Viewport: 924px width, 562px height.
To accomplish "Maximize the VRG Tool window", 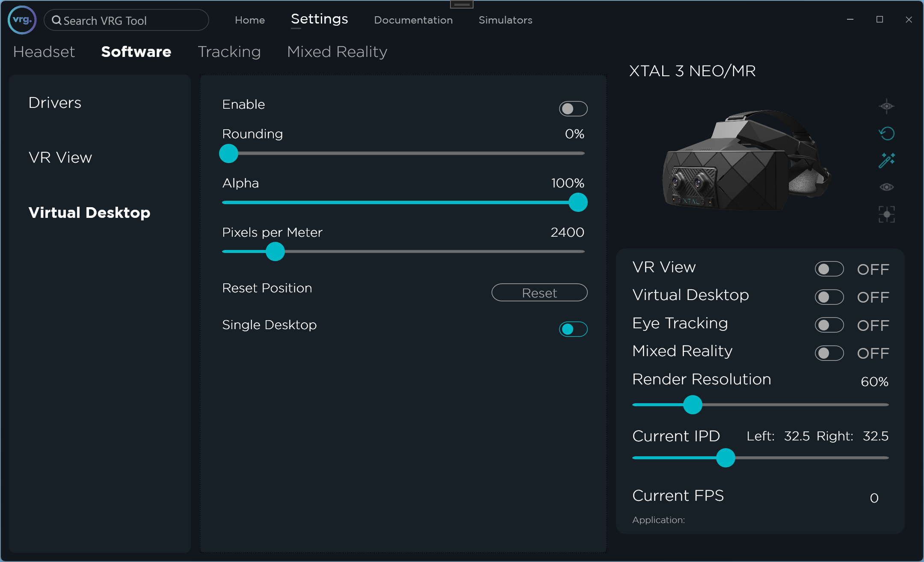I will (x=880, y=20).
